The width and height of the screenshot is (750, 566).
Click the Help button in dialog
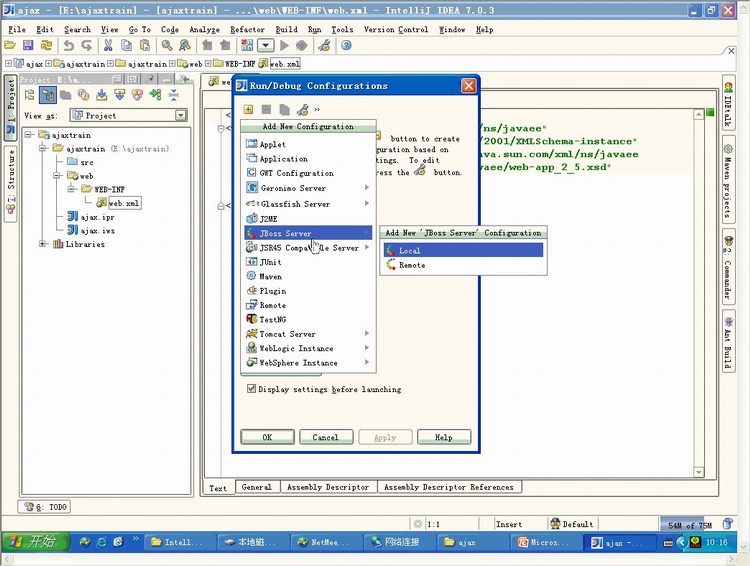(x=444, y=437)
